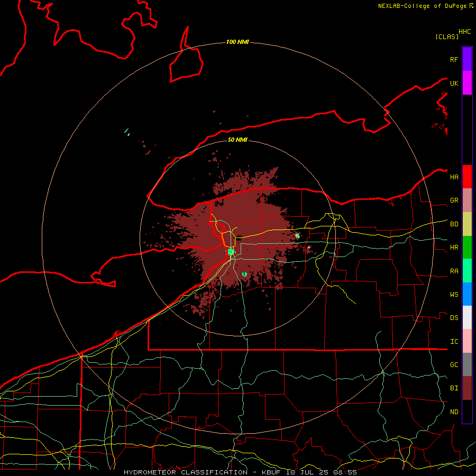476x476 pixels.
Task: Click the 50 NMI range ring label
Action: point(237,140)
